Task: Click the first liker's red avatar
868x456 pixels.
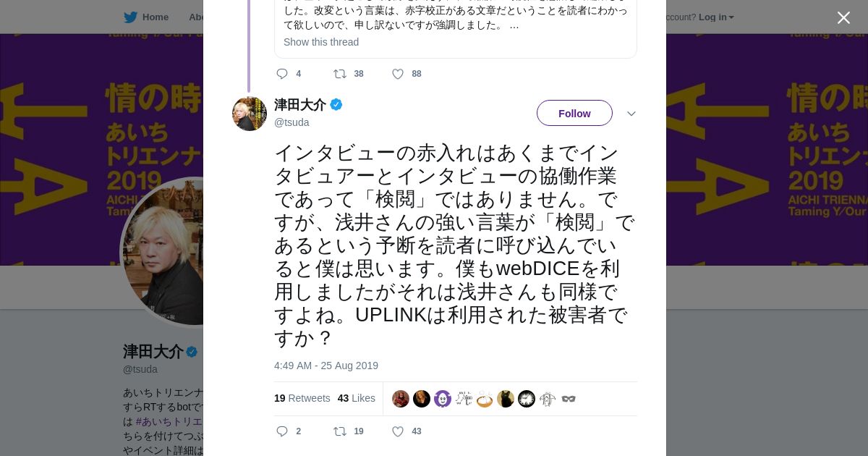Action: click(401, 399)
